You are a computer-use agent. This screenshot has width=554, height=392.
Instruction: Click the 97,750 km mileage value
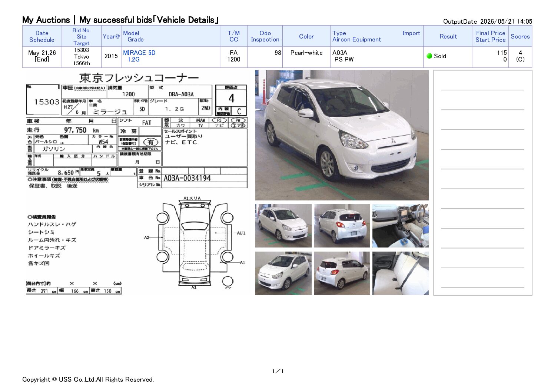tap(75, 130)
